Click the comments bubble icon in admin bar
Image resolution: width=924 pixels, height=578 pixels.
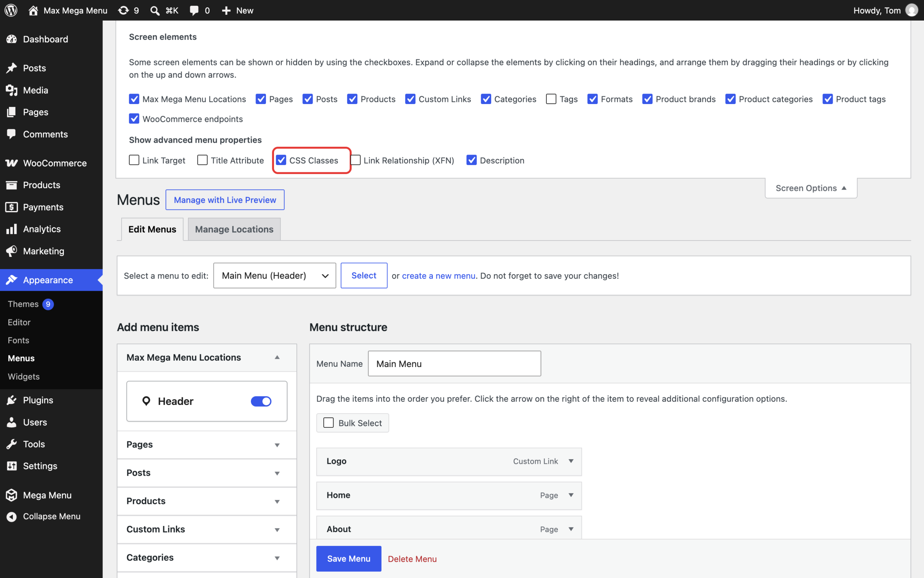click(194, 10)
